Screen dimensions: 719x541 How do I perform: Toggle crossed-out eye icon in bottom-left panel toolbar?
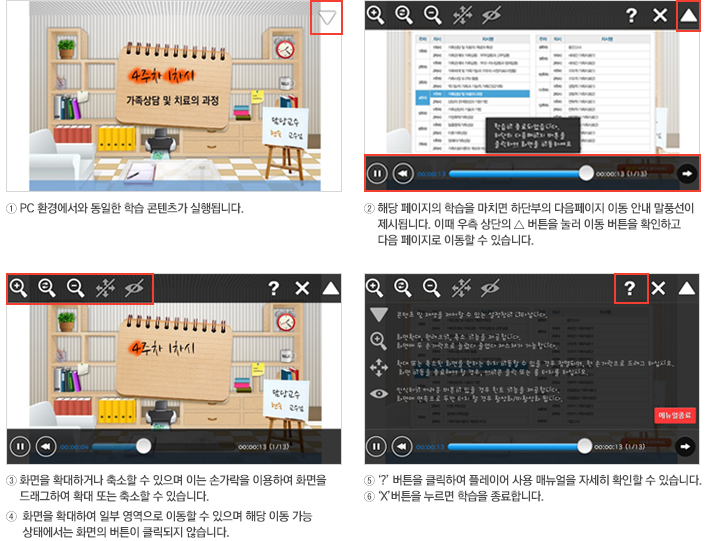point(135,288)
